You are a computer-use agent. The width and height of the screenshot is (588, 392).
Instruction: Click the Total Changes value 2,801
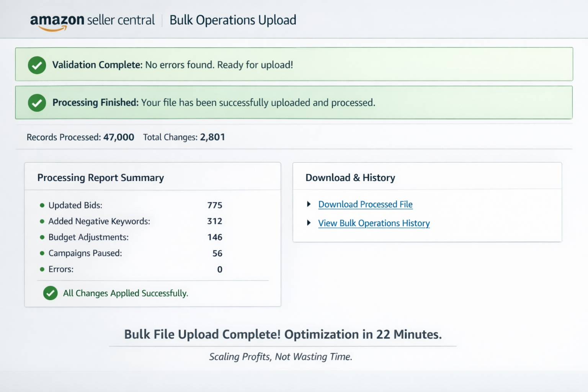212,137
